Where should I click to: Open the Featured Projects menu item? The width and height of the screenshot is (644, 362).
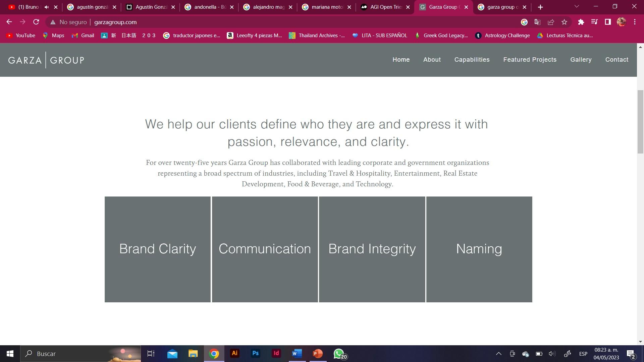click(x=530, y=60)
